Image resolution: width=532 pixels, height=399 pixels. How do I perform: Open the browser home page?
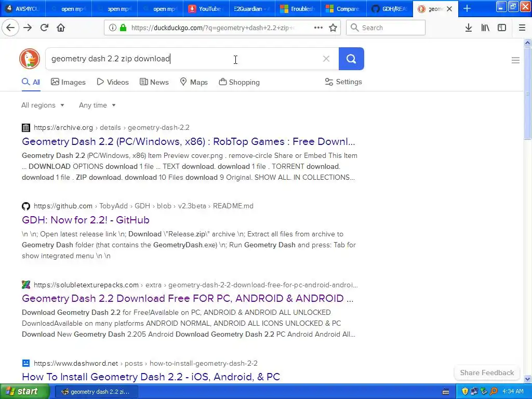tap(61, 28)
